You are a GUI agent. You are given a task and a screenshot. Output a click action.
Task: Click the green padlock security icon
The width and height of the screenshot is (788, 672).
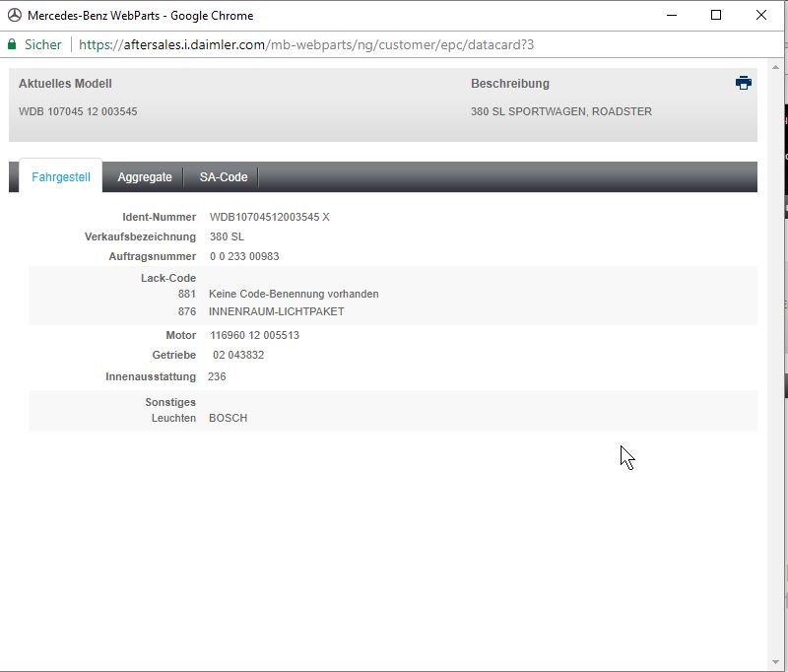[x=12, y=44]
